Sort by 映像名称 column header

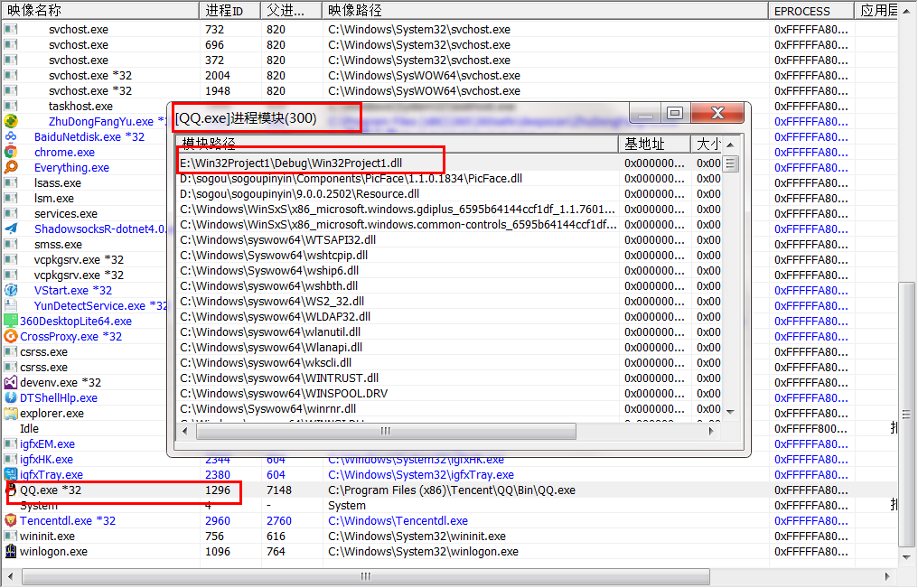(99, 11)
